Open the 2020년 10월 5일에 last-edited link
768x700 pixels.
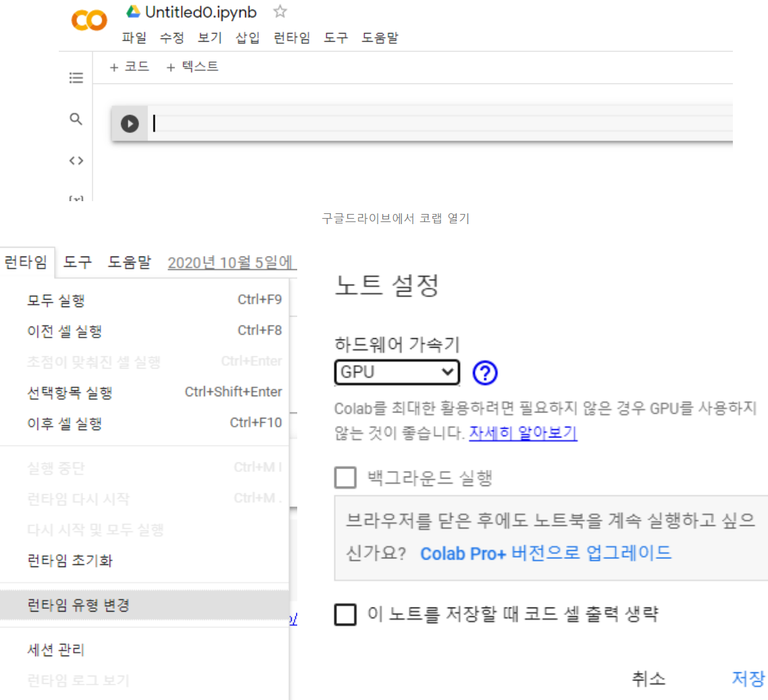pos(230,263)
